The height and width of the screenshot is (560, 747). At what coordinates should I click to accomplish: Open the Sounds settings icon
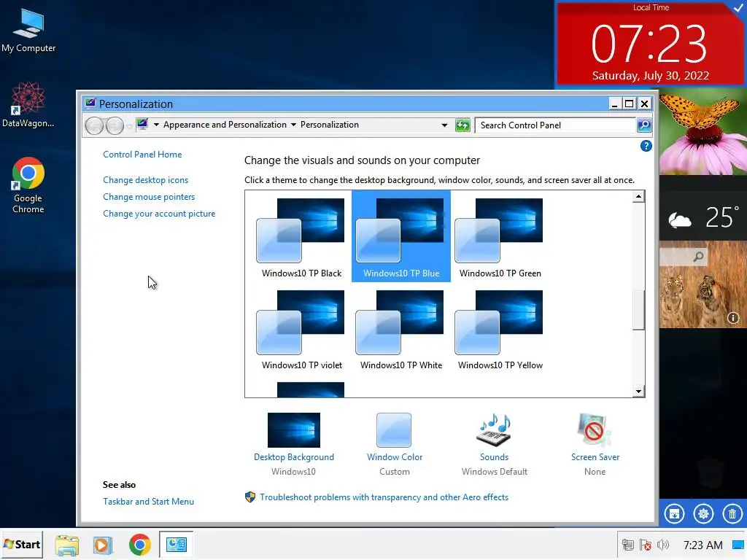click(494, 430)
